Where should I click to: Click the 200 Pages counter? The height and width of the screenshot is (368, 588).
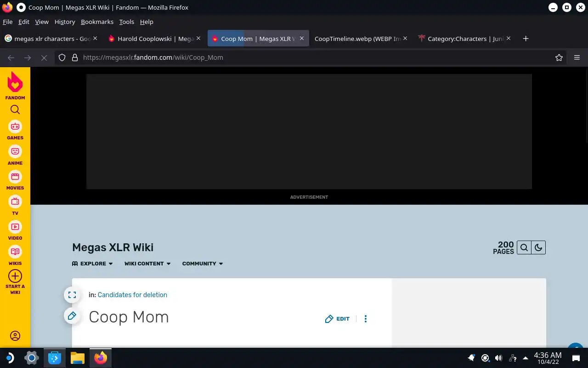coord(503,247)
